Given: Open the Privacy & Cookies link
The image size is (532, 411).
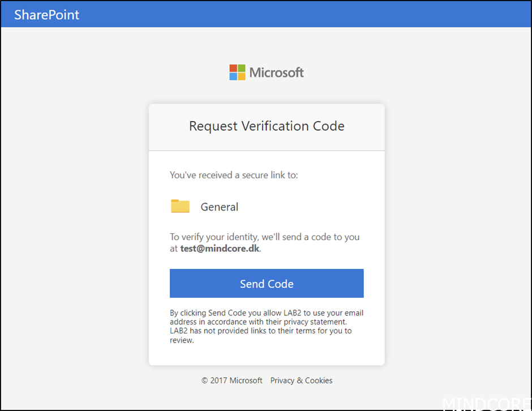Looking at the screenshot, I should 301,380.
